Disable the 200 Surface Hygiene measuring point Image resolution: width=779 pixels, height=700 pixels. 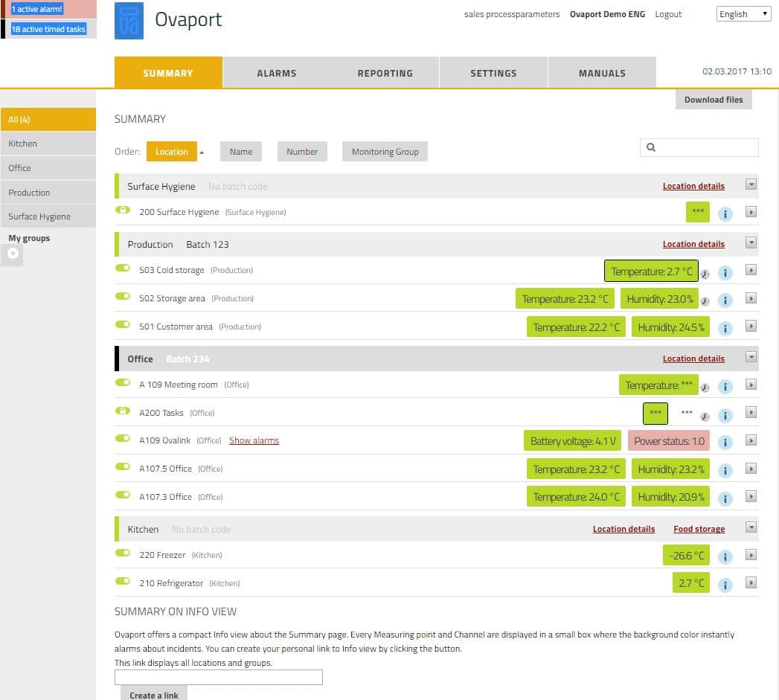[122, 209]
